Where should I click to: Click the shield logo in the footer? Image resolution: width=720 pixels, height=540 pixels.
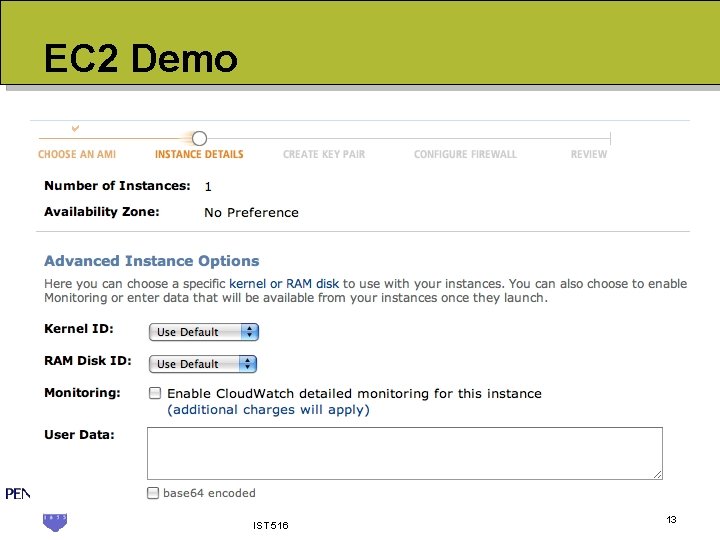tap(55, 523)
